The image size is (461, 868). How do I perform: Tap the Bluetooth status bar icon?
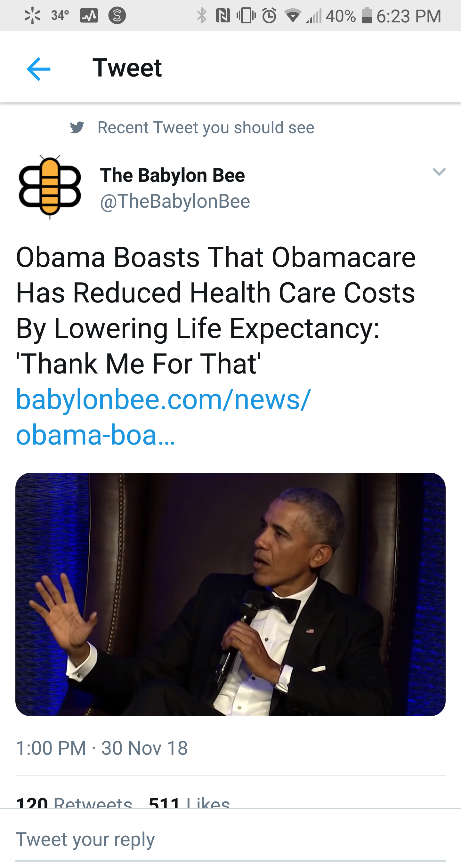click(201, 15)
